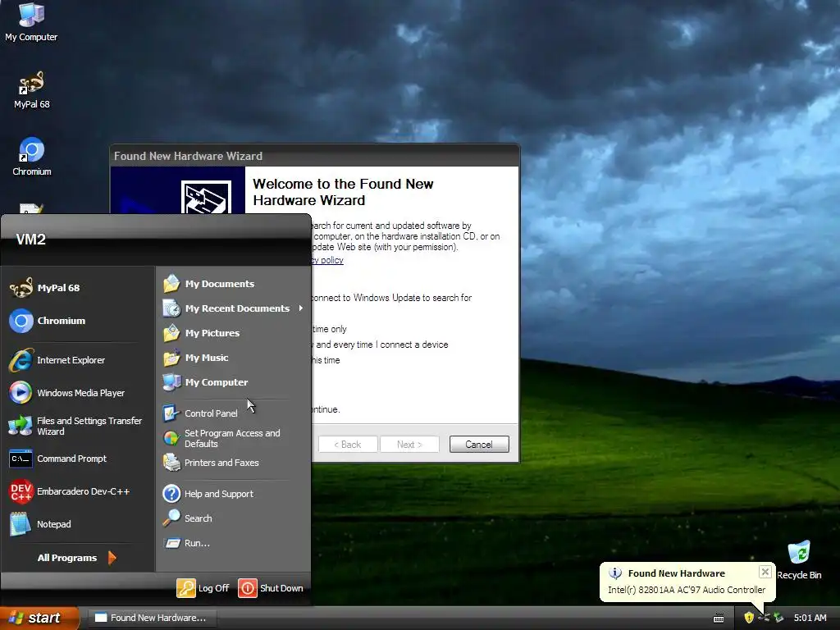Open the Run... dialog

click(x=233, y=543)
